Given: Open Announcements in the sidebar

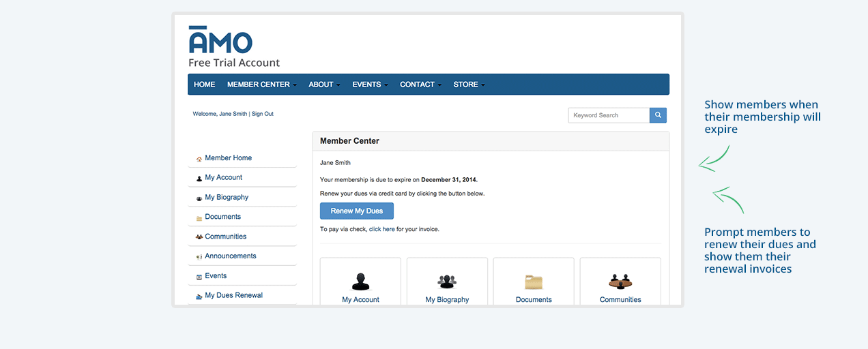Looking at the screenshot, I should (x=231, y=256).
